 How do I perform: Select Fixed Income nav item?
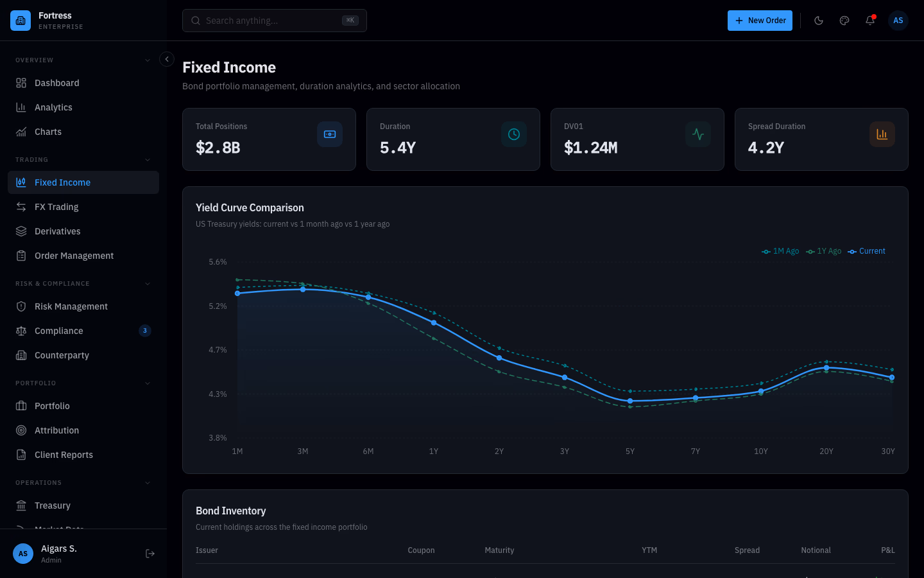pos(83,182)
